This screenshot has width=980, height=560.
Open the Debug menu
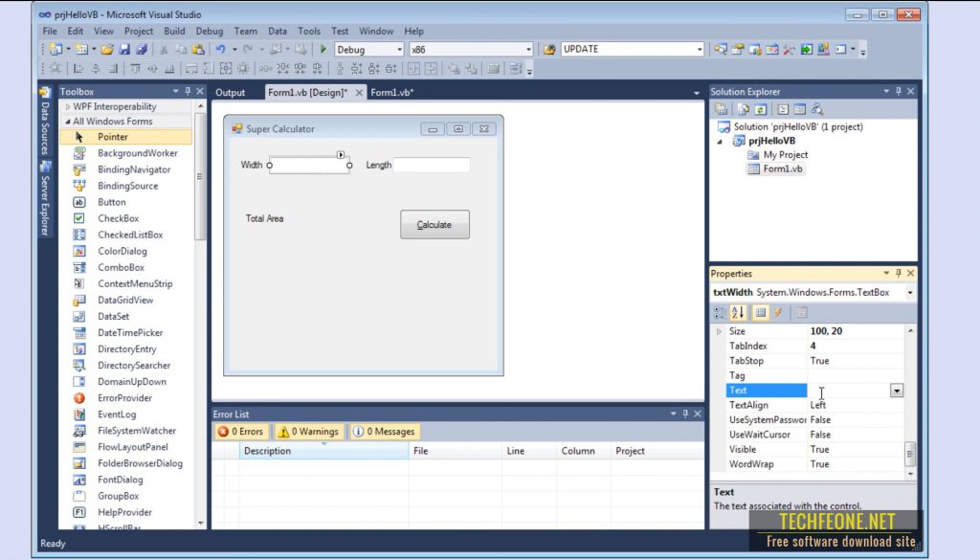click(x=209, y=31)
